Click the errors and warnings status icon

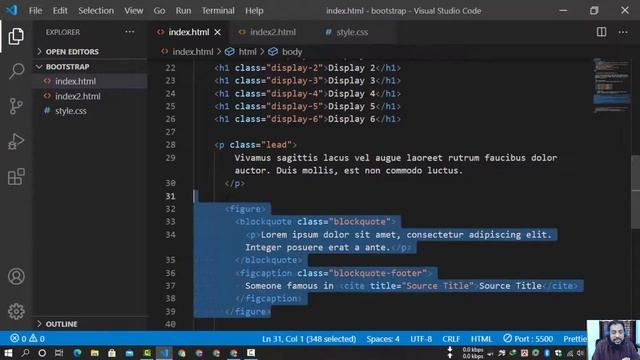tap(27, 338)
